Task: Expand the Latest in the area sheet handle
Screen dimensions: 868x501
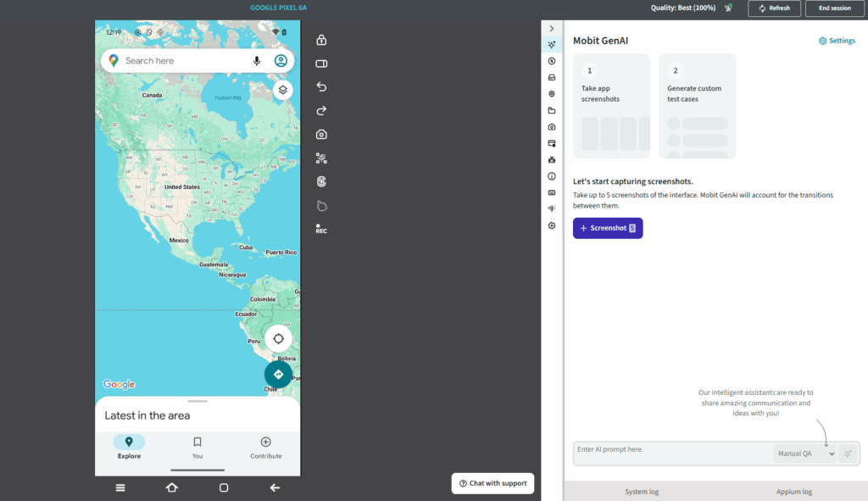Action: 198,401
